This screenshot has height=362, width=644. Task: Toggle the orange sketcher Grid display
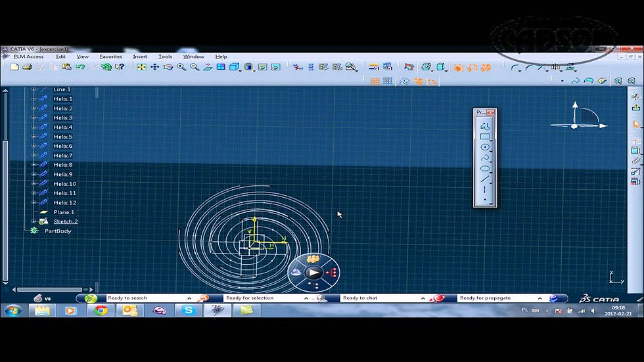point(375,81)
